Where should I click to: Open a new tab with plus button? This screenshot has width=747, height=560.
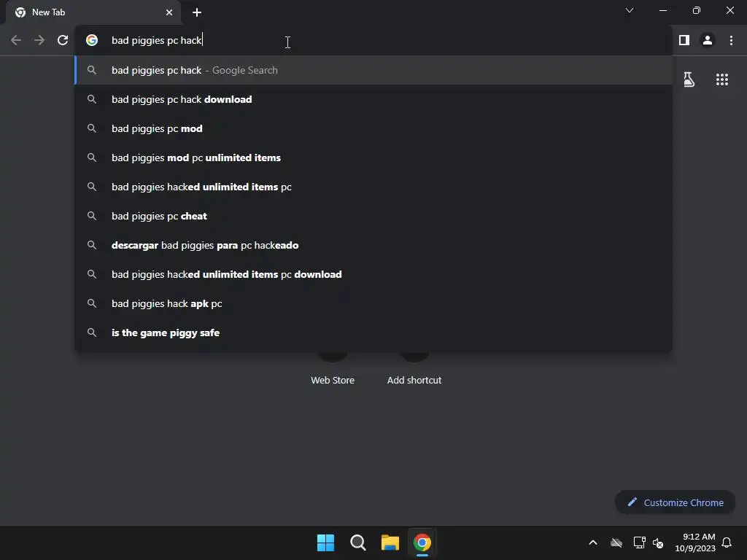tap(197, 12)
